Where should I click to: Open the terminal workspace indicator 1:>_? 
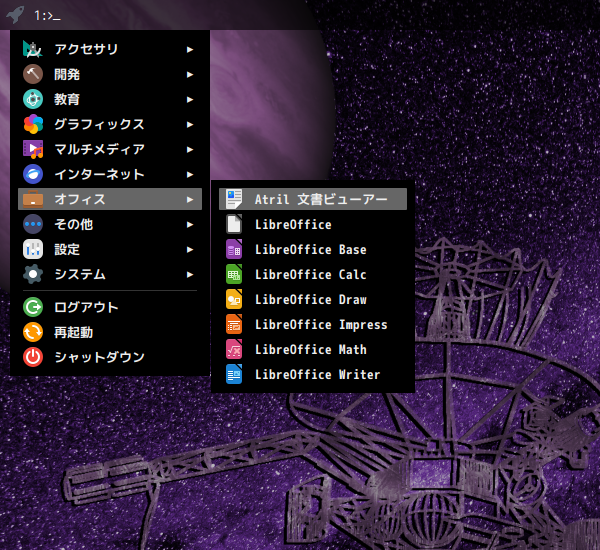click(x=47, y=16)
